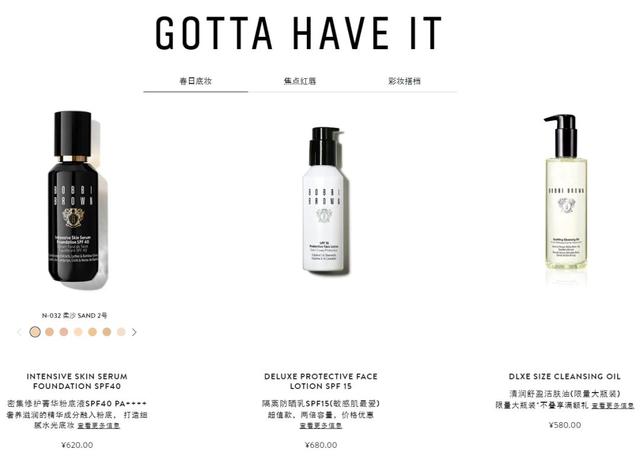
Task: Open DLXE Size Cleansing Oil title
Action: click(x=564, y=376)
